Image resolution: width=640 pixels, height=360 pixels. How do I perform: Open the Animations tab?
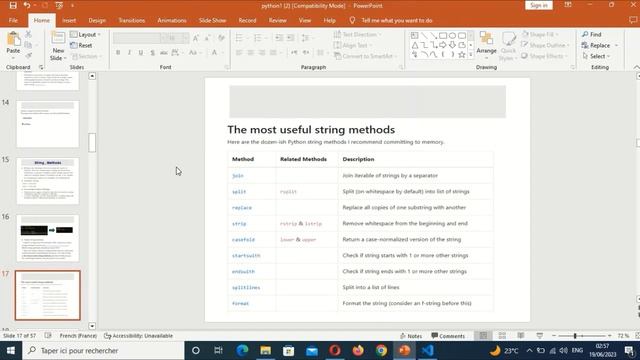pos(171,20)
